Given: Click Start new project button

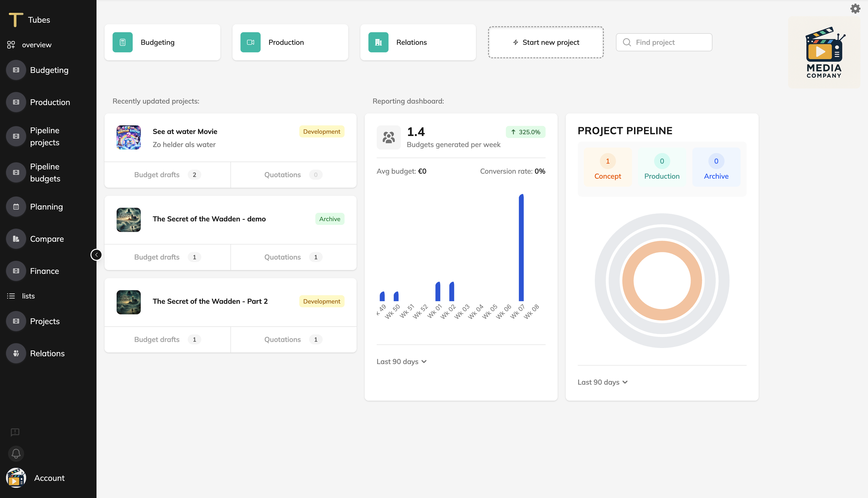Looking at the screenshot, I should (x=546, y=42).
